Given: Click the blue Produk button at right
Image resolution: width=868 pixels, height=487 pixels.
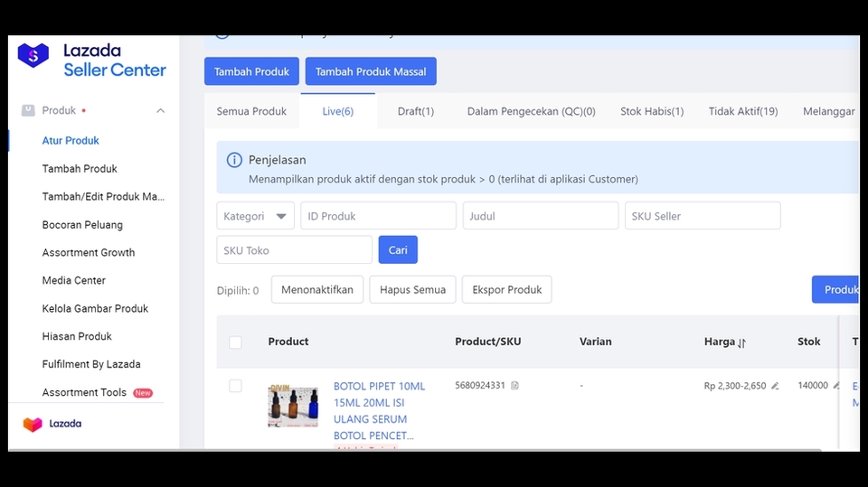Looking at the screenshot, I should (835, 289).
